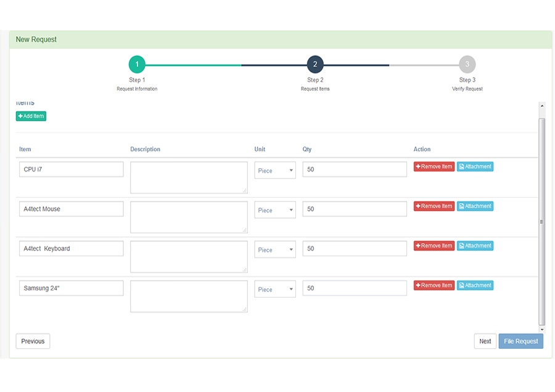Click the green Add Item button

click(31, 116)
